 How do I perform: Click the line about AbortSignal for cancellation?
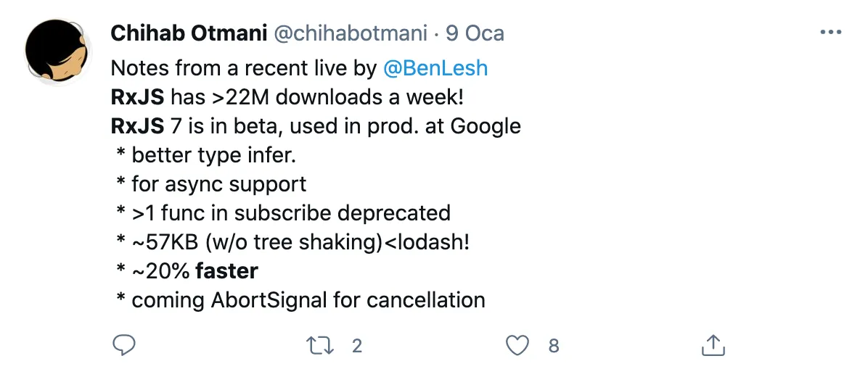[308, 299]
